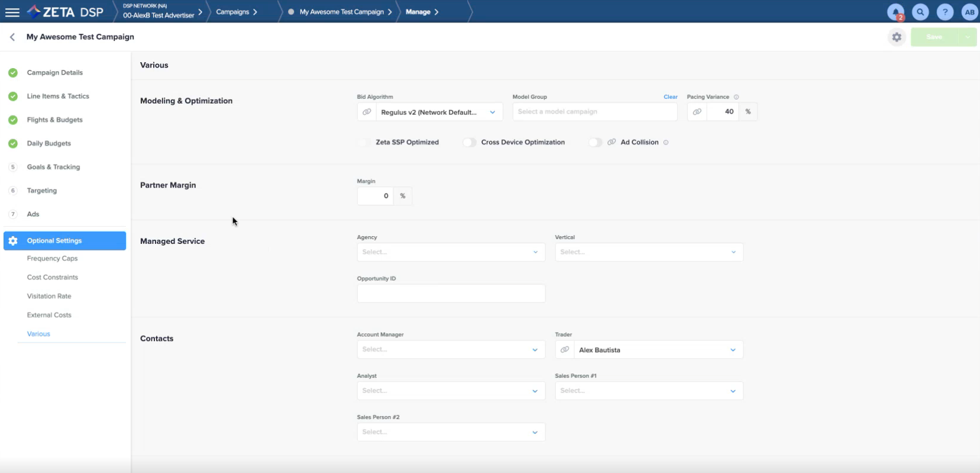Toggle Zeta SSP Optimized switch
This screenshot has height=473, width=980.
coord(365,143)
